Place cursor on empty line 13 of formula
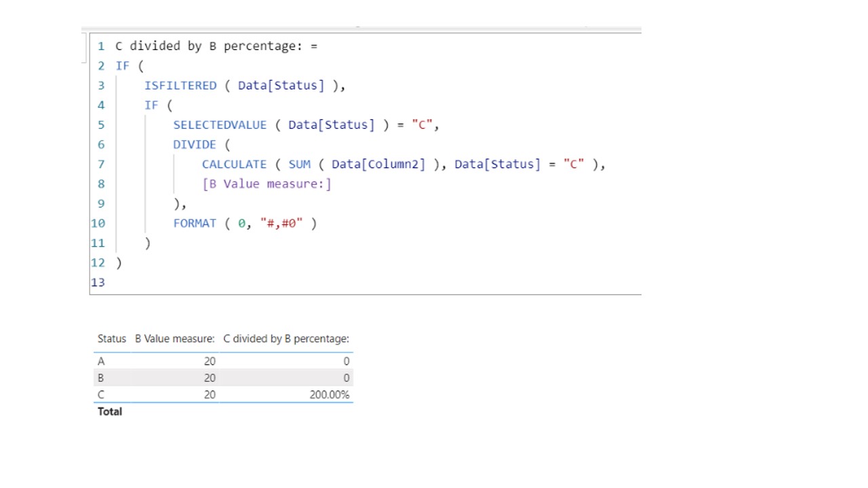Image resolution: width=868 pixels, height=488 pixels. [x=377, y=282]
